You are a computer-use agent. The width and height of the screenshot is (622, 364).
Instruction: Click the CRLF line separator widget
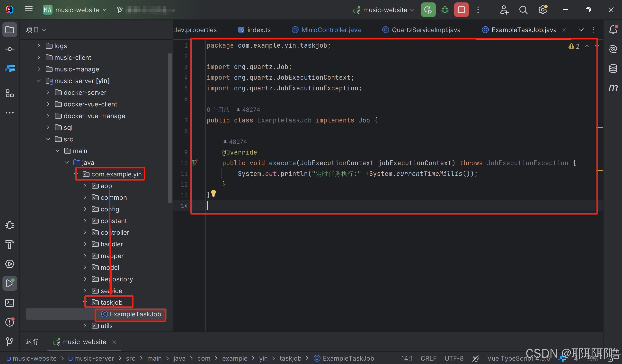pos(428,358)
